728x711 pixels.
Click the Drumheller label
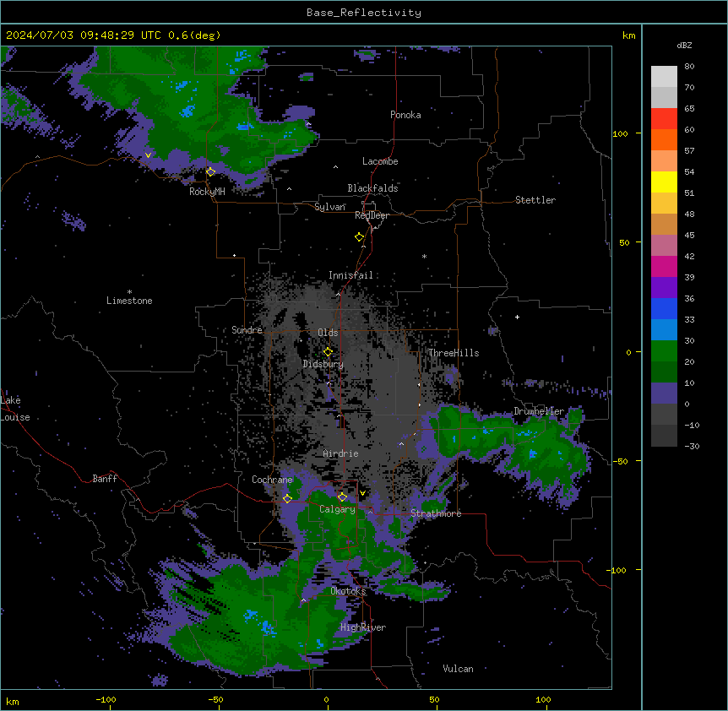coord(539,411)
